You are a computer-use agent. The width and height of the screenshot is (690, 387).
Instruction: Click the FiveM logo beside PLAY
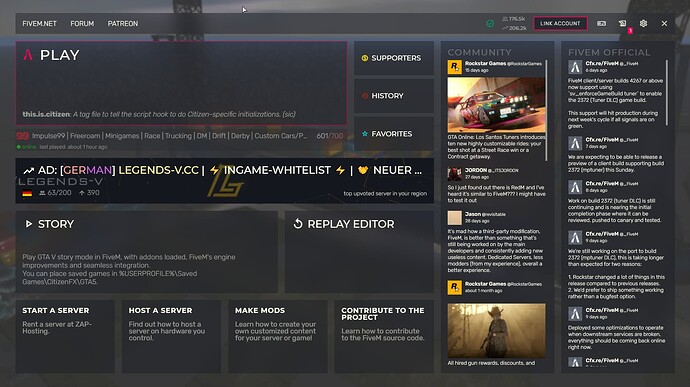pos(28,55)
